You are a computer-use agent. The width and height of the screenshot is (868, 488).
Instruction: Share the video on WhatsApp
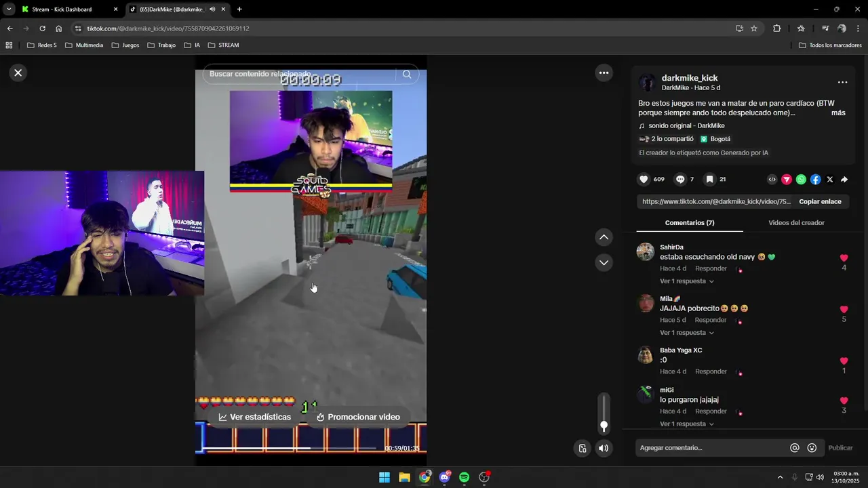click(x=801, y=180)
